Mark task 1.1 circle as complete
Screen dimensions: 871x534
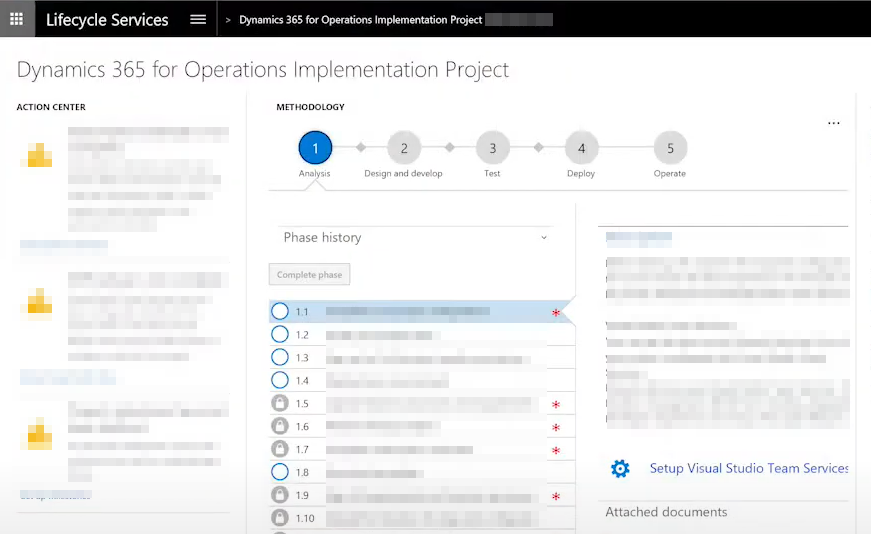pos(280,311)
